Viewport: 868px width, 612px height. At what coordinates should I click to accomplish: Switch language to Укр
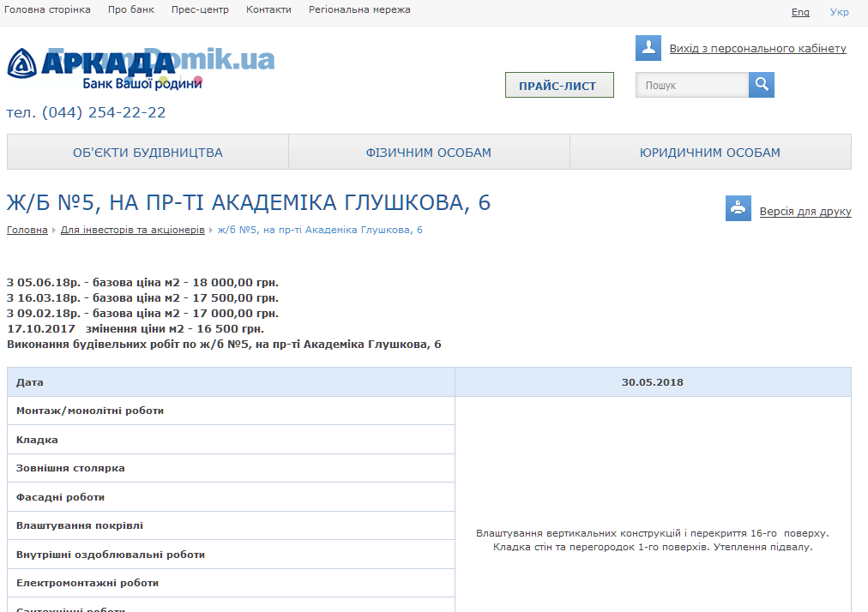point(839,12)
